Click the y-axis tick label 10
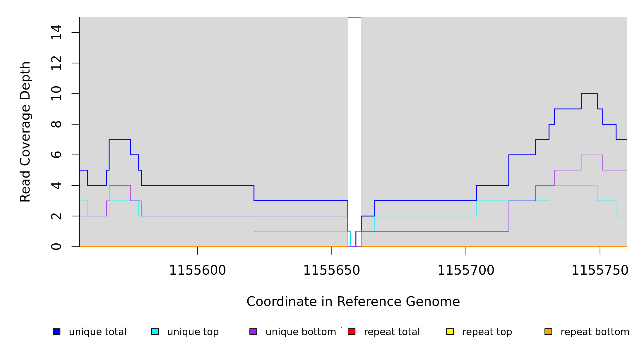The height and width of the screenshot is (351, 644). [56, 94]
